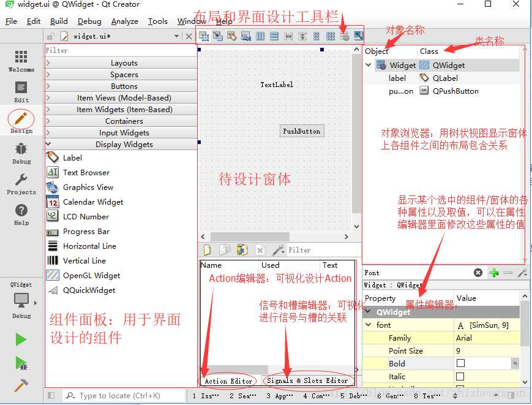The image size is (532, 405).
Task: Select the Edit Tab Order mode icon
Action: 246,36
